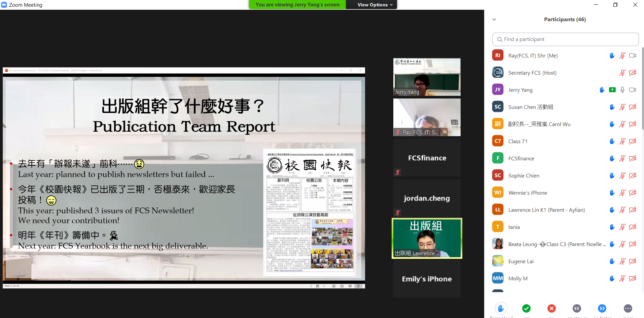Screen dimensions: 644x318
Task: Click the raised hand icon next to Susan Chen
Action: click(x=612, y=107)
